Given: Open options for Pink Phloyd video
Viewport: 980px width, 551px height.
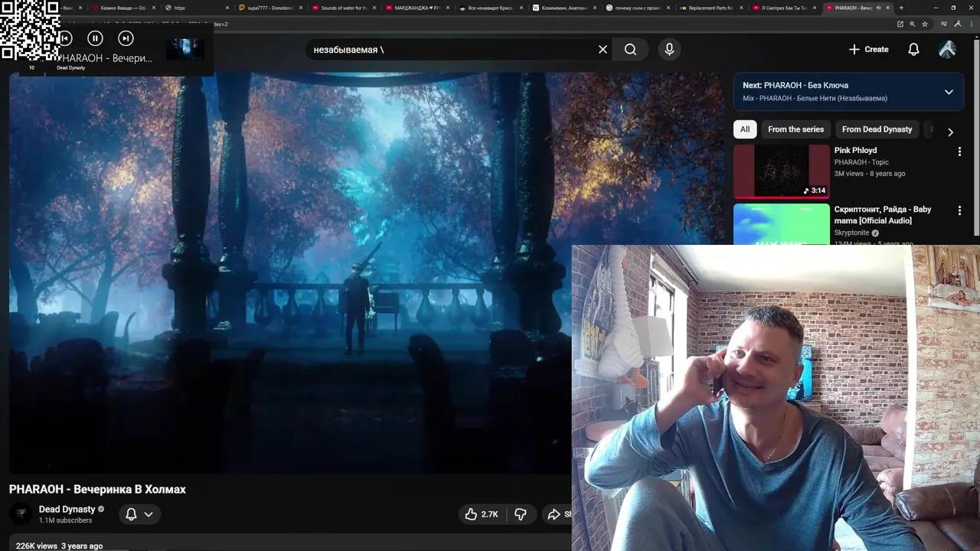Looking at the screenshot, I should pos(959,152).
